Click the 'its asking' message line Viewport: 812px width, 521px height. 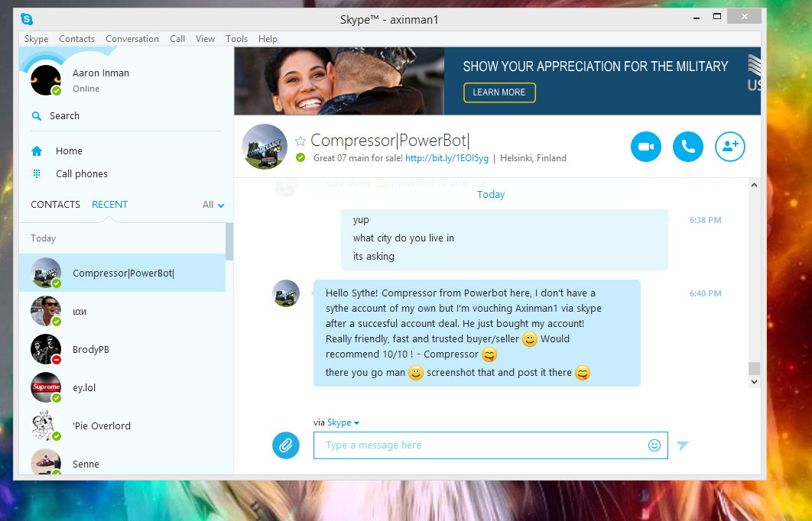click(373, 256)
